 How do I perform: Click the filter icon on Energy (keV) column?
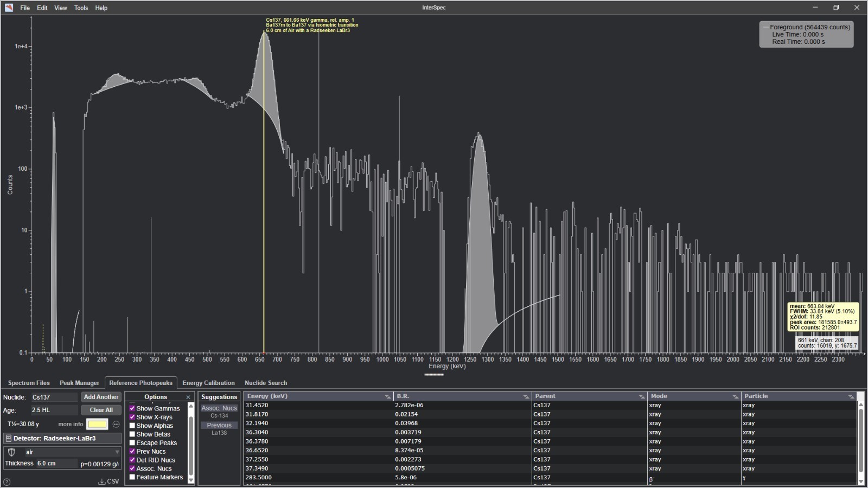tap(386, 396)
